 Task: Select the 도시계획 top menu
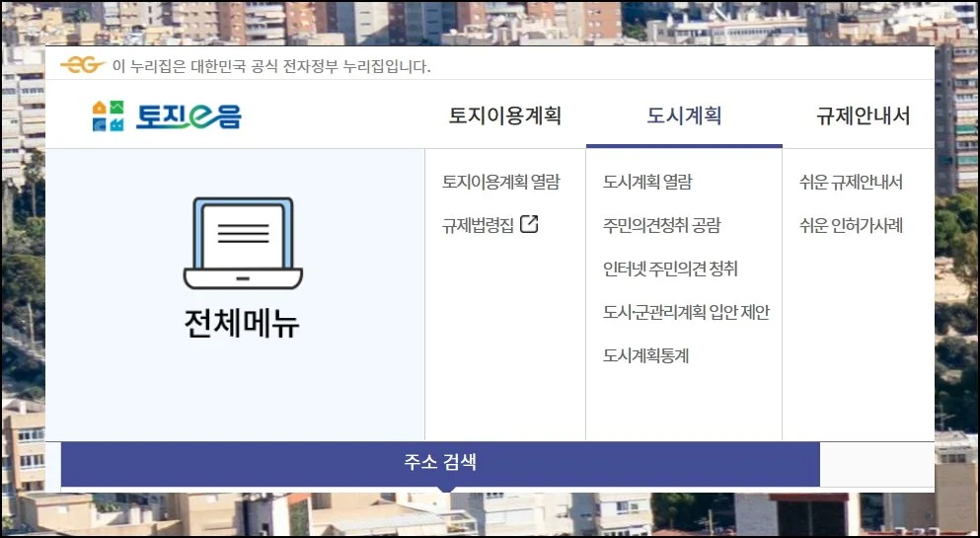[x=684, y=115]
